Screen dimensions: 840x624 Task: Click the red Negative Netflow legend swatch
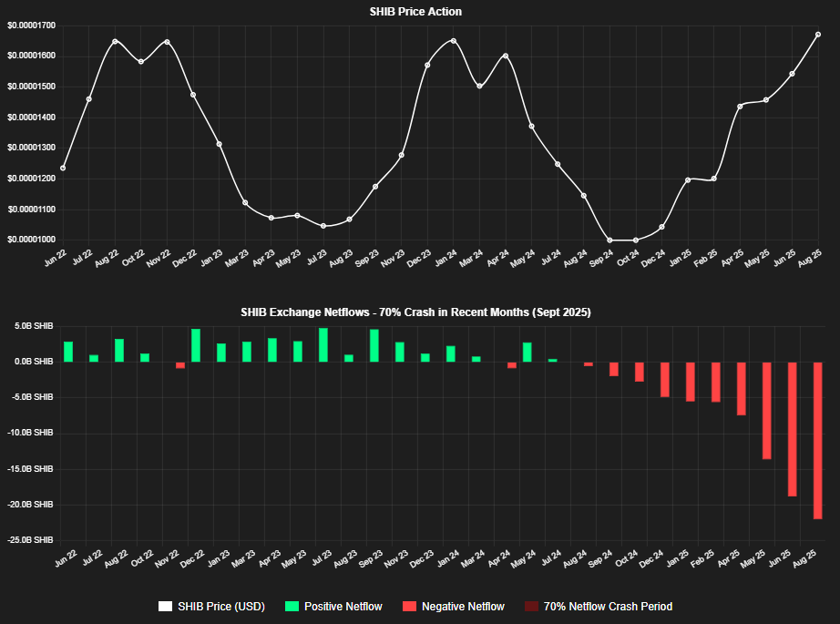pos(409,607)
